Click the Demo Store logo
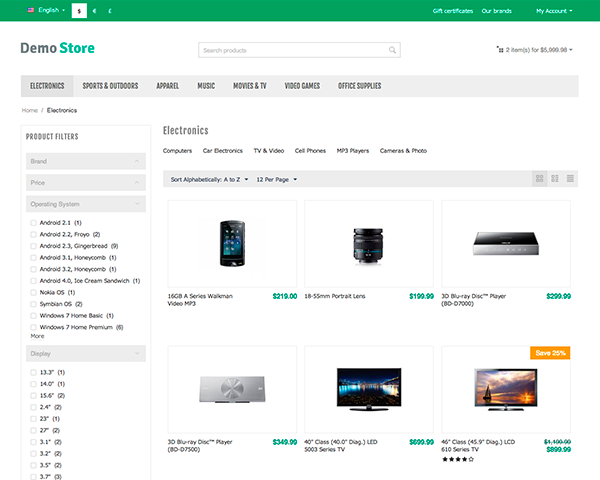Image resolution: width=600 pixels, height=480 pixels. [x=57, y=48]
